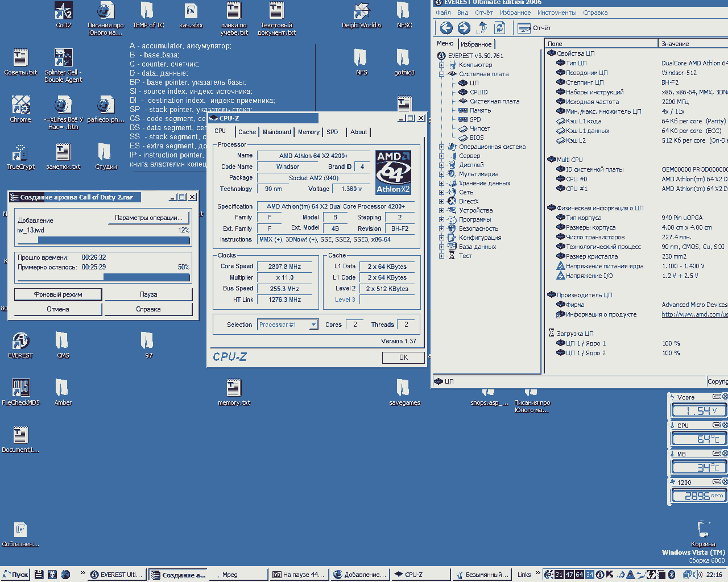Select the кач.xlsx file icon
Image resolution: width=728 pixels, height=582 pixels.
(191, 15)
